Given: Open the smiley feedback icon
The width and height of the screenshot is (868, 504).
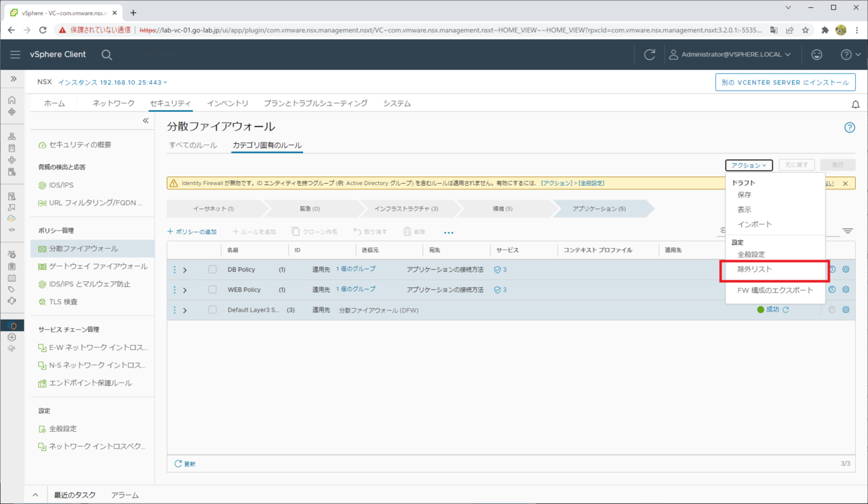Looking at the screenshot, I should click(817, 54).
